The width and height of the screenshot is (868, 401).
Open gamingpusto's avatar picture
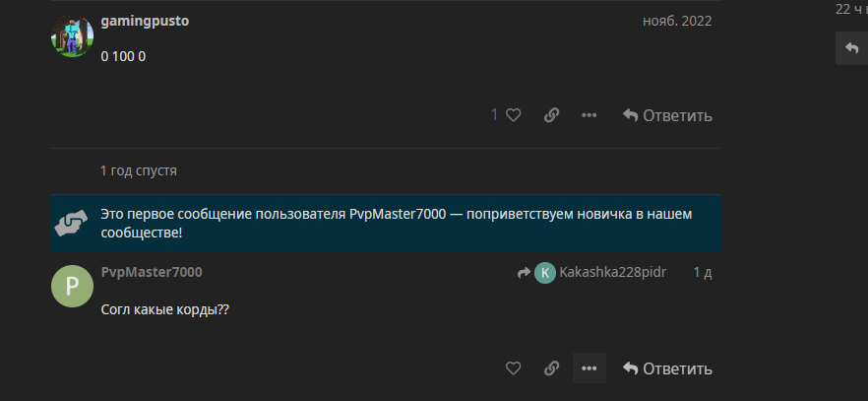[x=72, y=36]
